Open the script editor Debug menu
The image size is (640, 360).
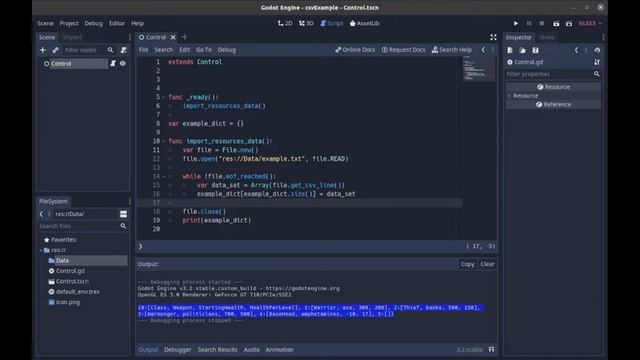tap(227, 50)
